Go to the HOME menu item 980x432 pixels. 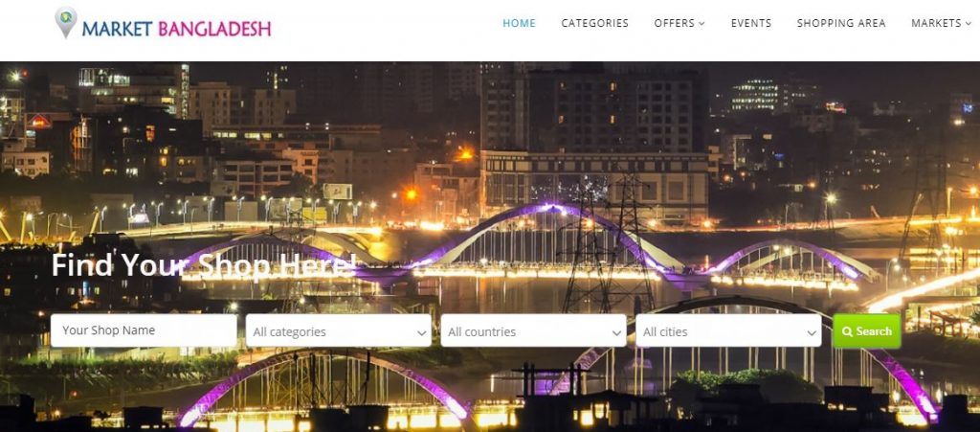[519, 23]
